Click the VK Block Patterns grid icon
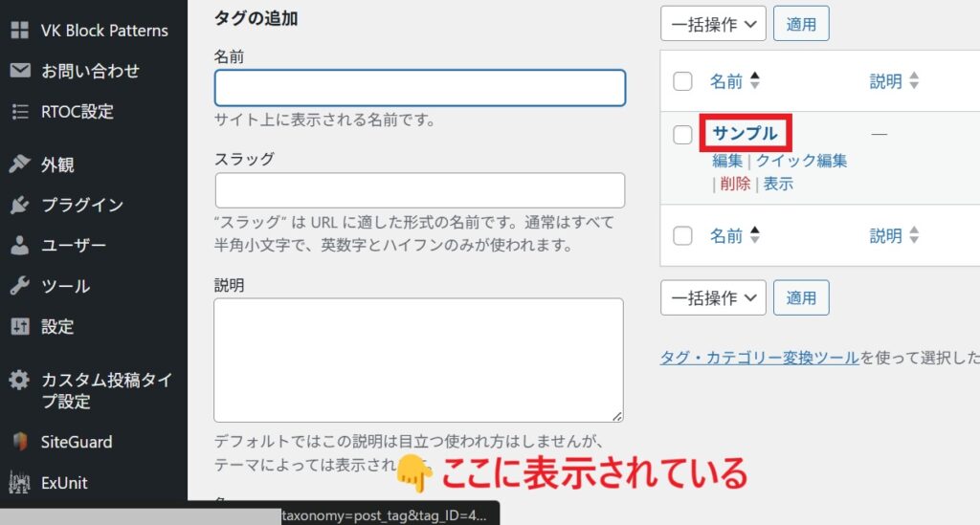This screenshot has height=525, width=980. click(x=20, y=30)
